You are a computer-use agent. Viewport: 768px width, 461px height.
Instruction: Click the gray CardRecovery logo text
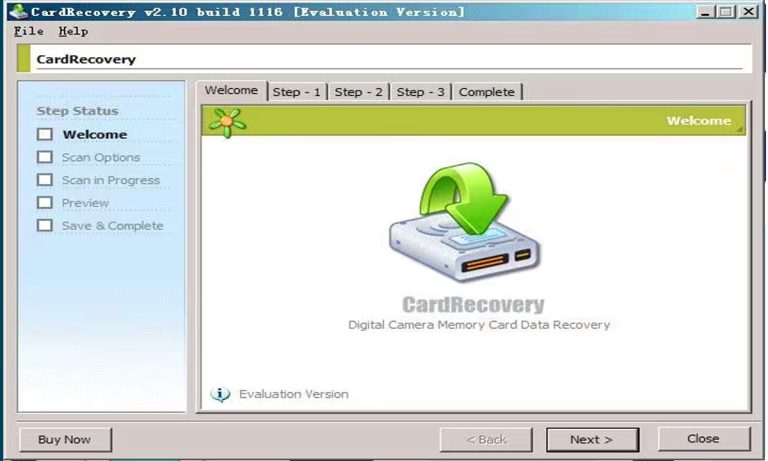point(473,305)
